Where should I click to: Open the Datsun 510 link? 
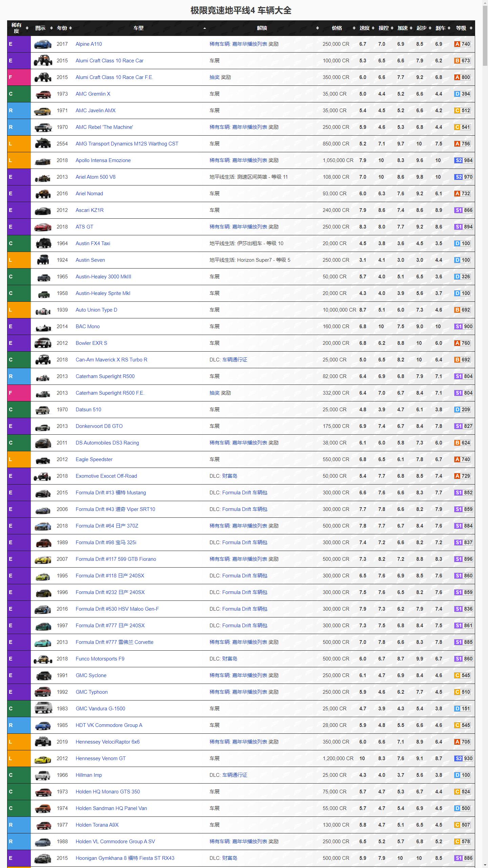pyautogui.click(x=88, y=410)
